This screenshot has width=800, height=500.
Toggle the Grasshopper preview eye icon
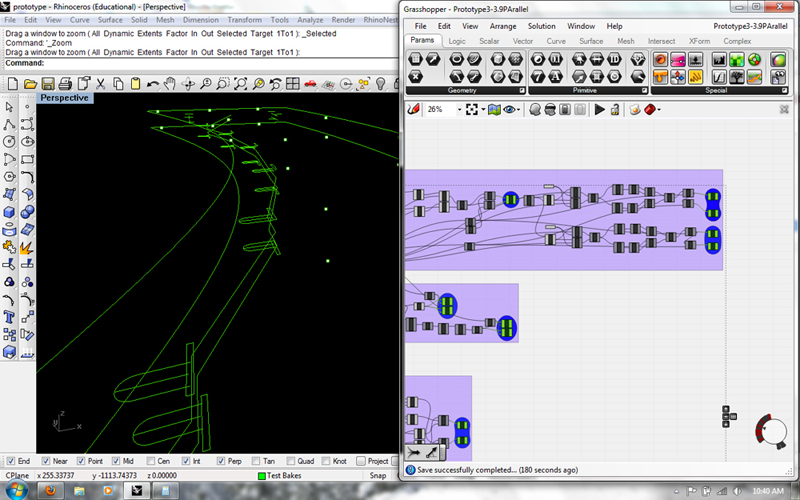click(509, 109)
